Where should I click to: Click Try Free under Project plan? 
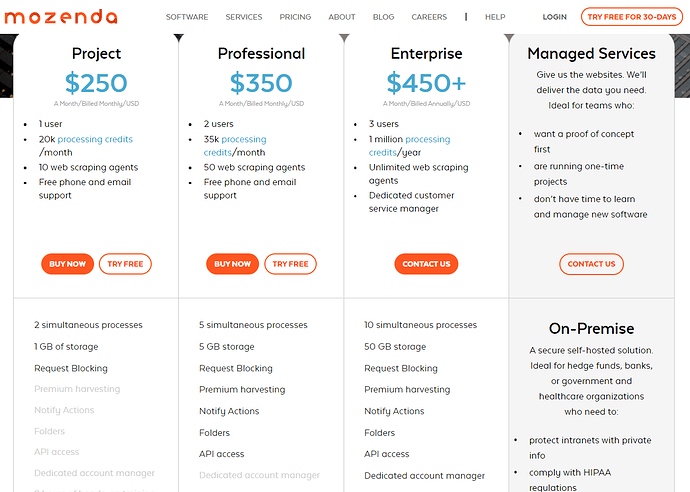[x=125, y=264]
